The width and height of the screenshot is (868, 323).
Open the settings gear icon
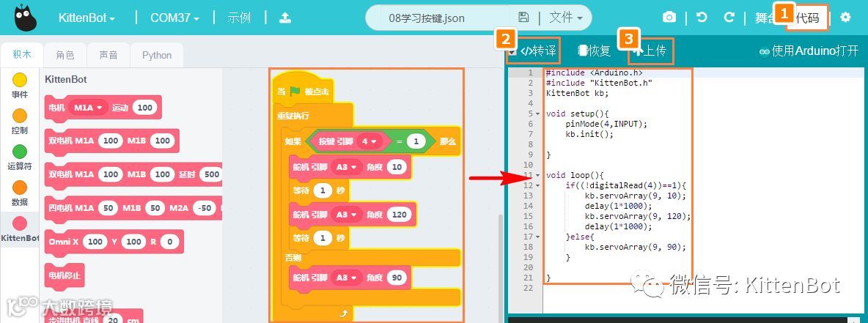[x=845, y=18]
